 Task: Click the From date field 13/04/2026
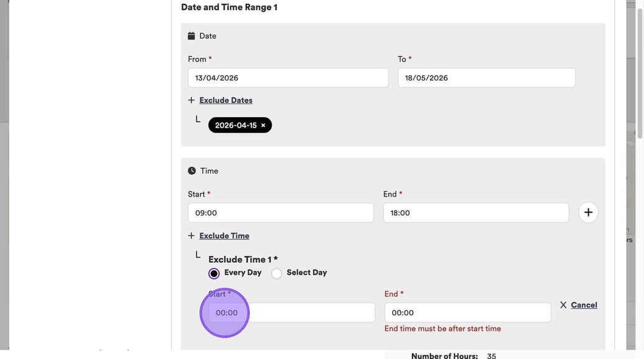(x=288, y=78)
